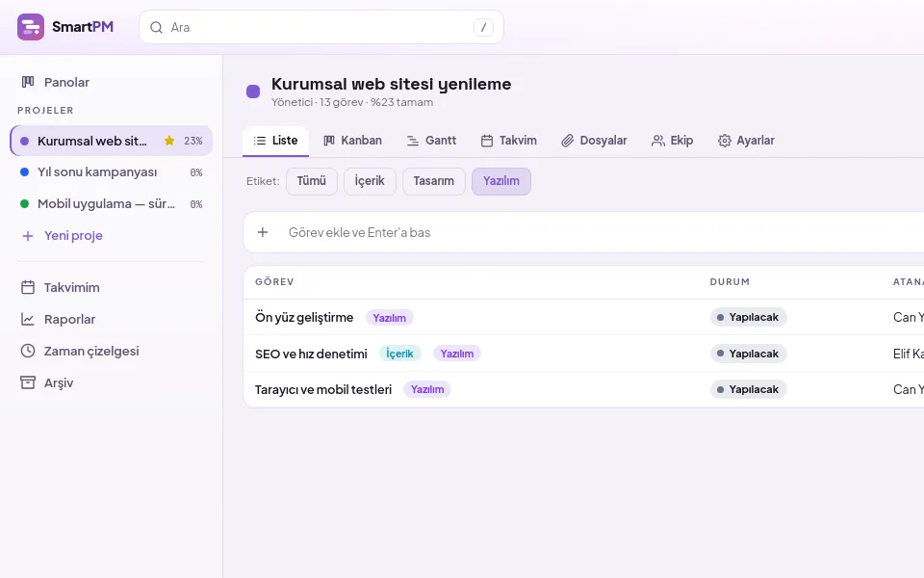Viewport: 924px width, 578px height.
Task: Click assignee Elif on SEO ve hız denetimi
Action: 908,354
